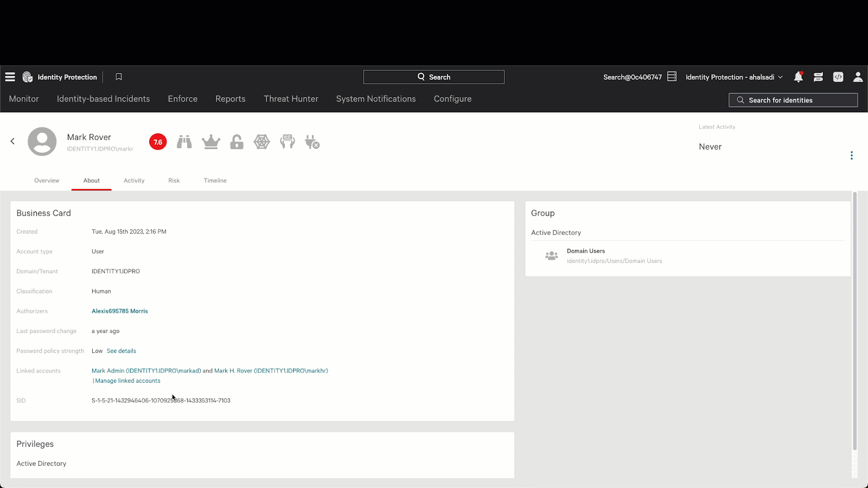Open authorizer Alexis695785 Morris link

coord(120,311)
